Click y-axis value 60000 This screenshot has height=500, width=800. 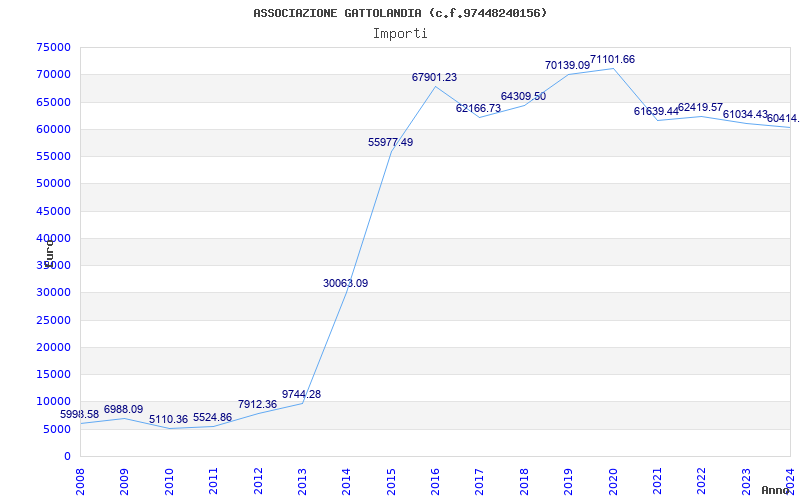pos(54,129)
